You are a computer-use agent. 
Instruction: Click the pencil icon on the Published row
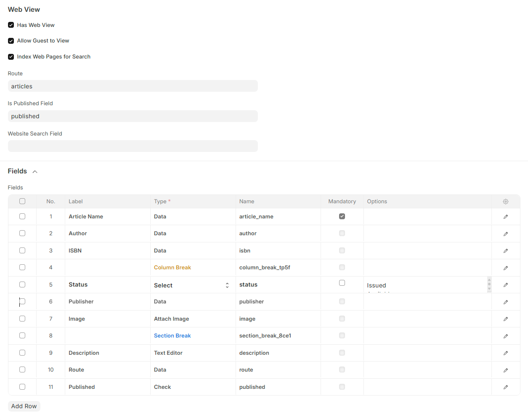[x=505, y=387]
